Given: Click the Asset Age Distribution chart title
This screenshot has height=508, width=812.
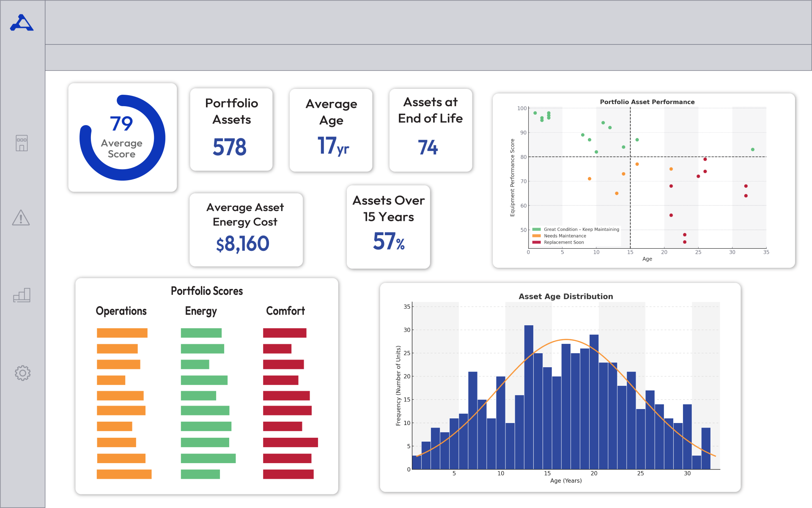Looking at the screenshot, I should [x=565, y=297].
